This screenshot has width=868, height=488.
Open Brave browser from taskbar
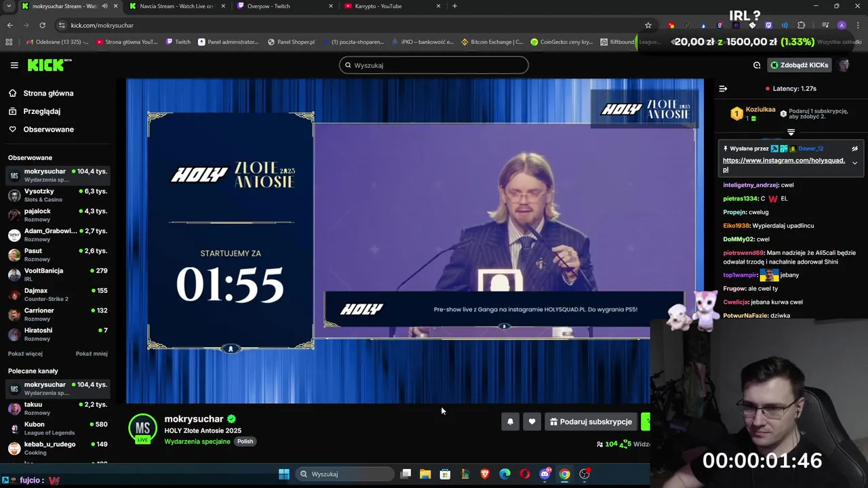(x=485, y=474)
